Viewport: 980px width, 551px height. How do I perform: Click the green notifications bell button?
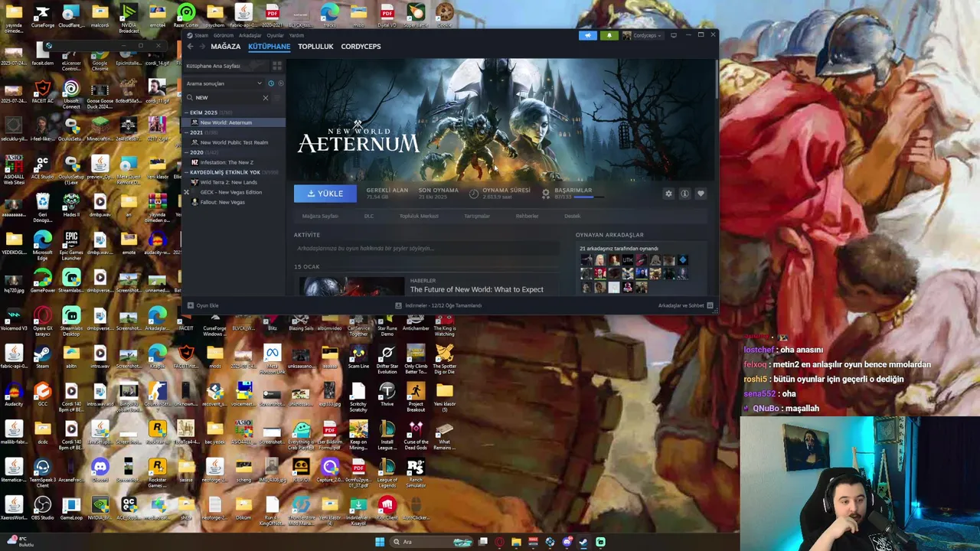[x=609, y=35]
